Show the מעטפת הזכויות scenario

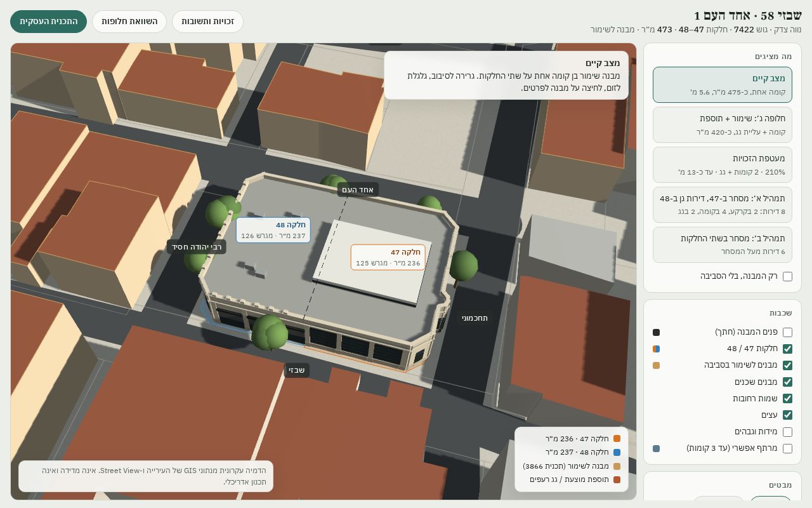point(723,165)
